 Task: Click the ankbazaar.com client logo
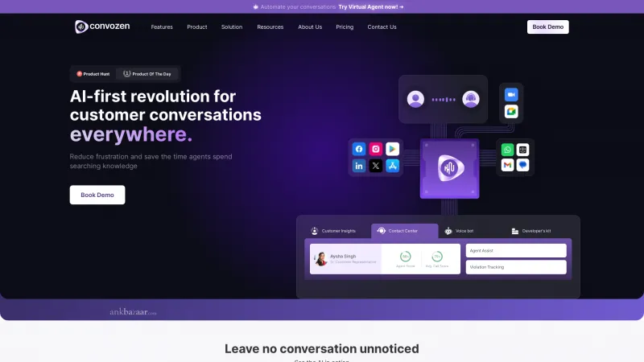click(133, 312)
